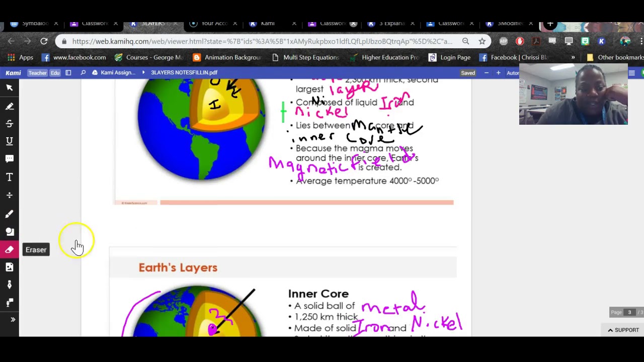The height and width of the screenshot is (362, 644).
Task: Bookmark this page with the star
Action: pyautogui.click(x=482, y=41)
